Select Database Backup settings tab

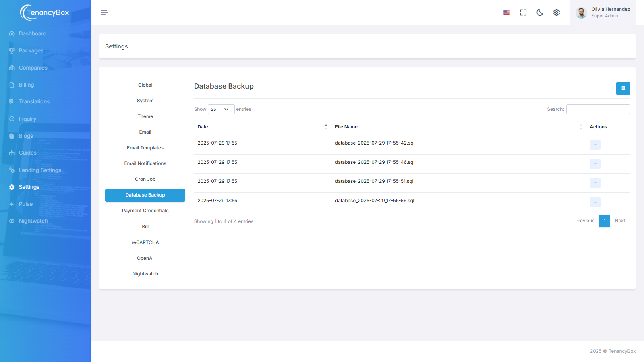[x=145, y=195]
